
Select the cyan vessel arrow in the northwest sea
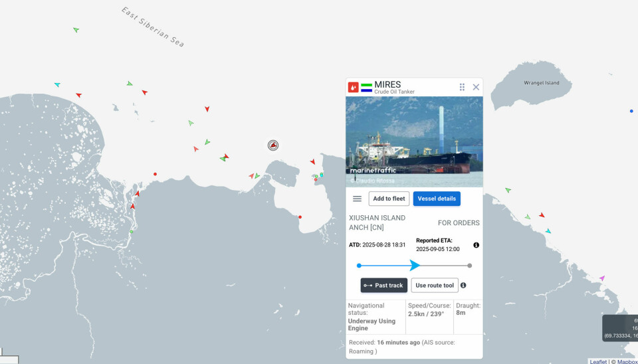pos(57,84)
